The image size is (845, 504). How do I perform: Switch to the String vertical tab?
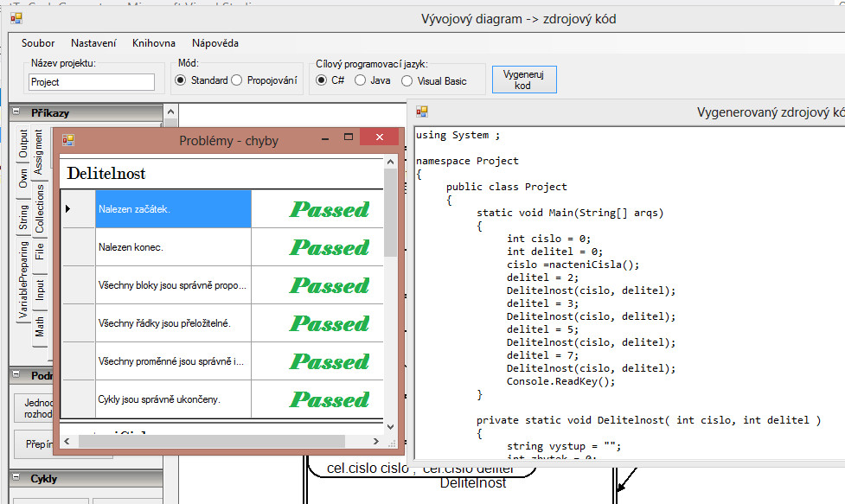click(x=23, y=216)
